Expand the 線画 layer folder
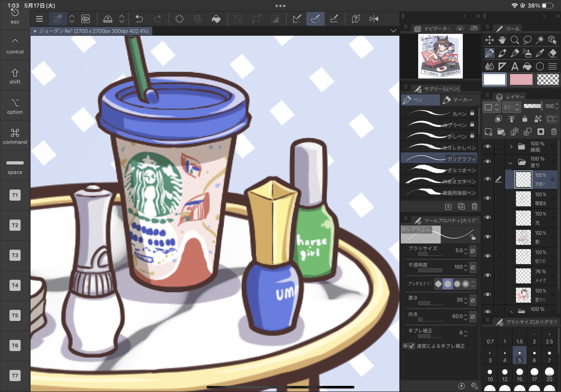The image size is (561, 392). pyautogui.click(x=511, y=146)
